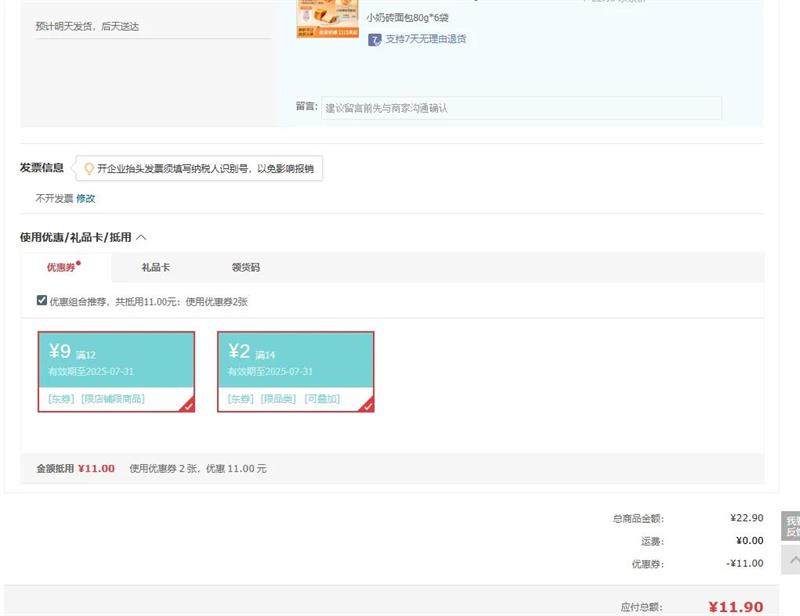This screenshot has width=800, height=616.
Task: Click the 小奶砖面包 product title
Action: (x=407, y=18)
